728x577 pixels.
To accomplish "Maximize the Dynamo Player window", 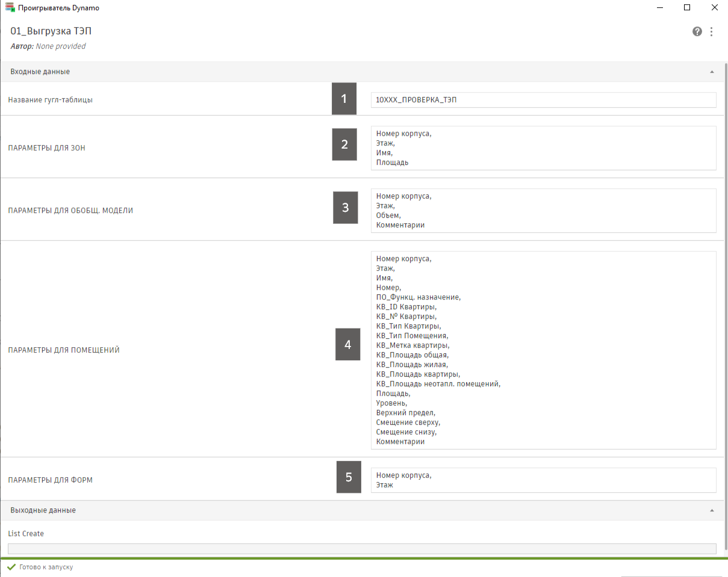I will point(687,8).
